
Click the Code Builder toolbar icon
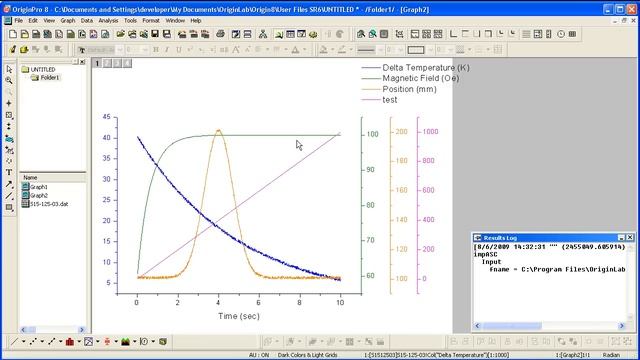coord(313,34)
